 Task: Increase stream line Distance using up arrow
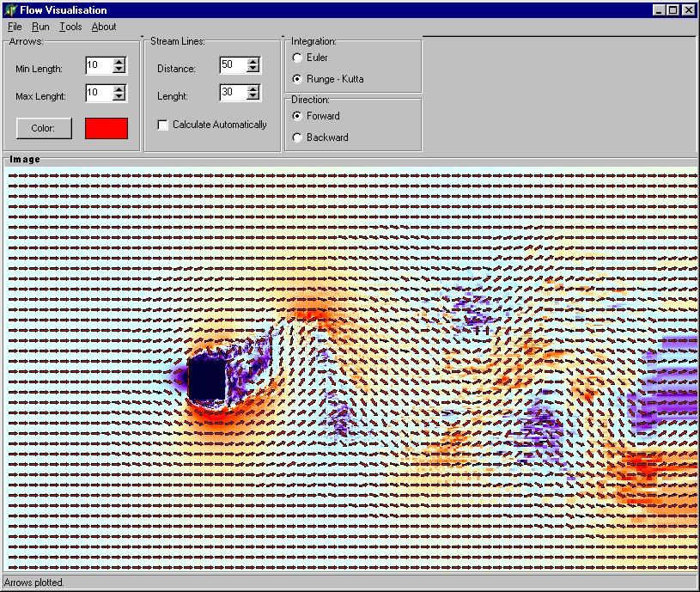click(253, 62)
